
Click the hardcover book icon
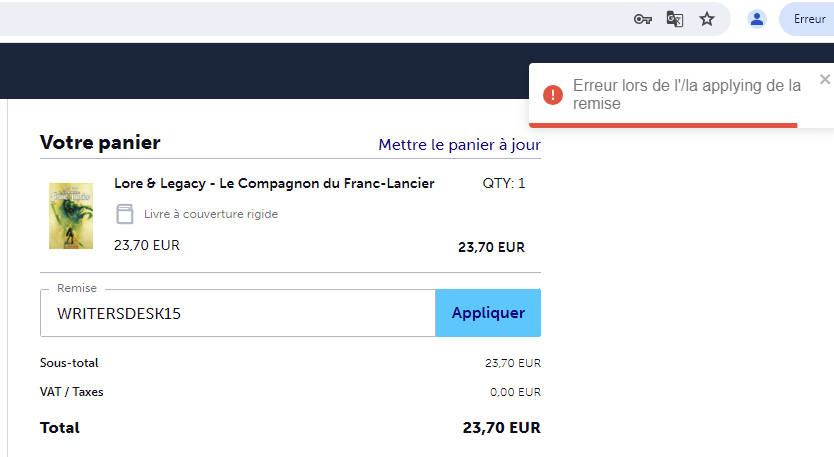[125, 214]
